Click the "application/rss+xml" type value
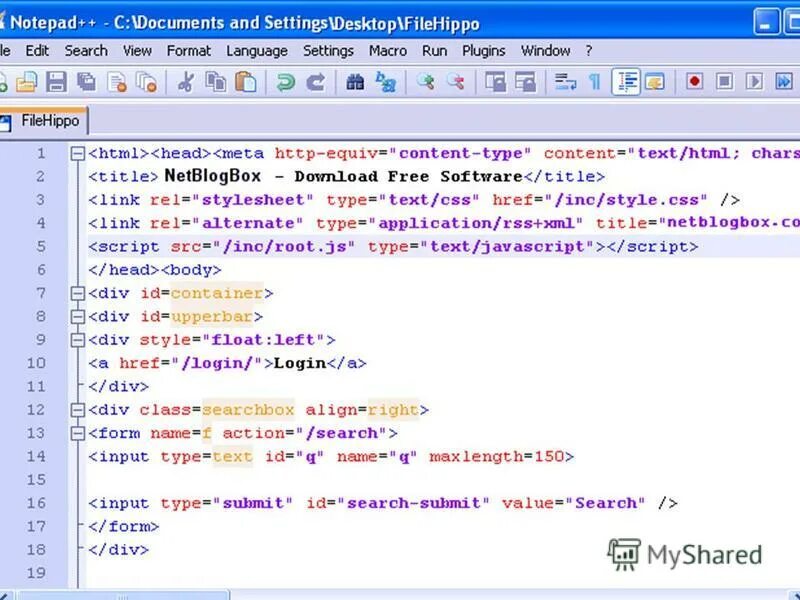The width and height of the screenshot is (800, 600). [474, 223]
